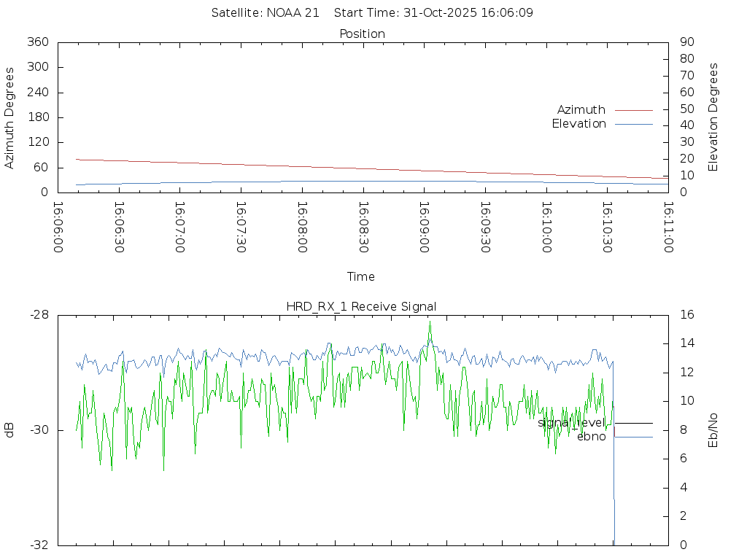This screenshot has height=560, width=747.
Task: Click the 16:08:00 time tick label
Action: pyautogui.click(x=302, y=227)
